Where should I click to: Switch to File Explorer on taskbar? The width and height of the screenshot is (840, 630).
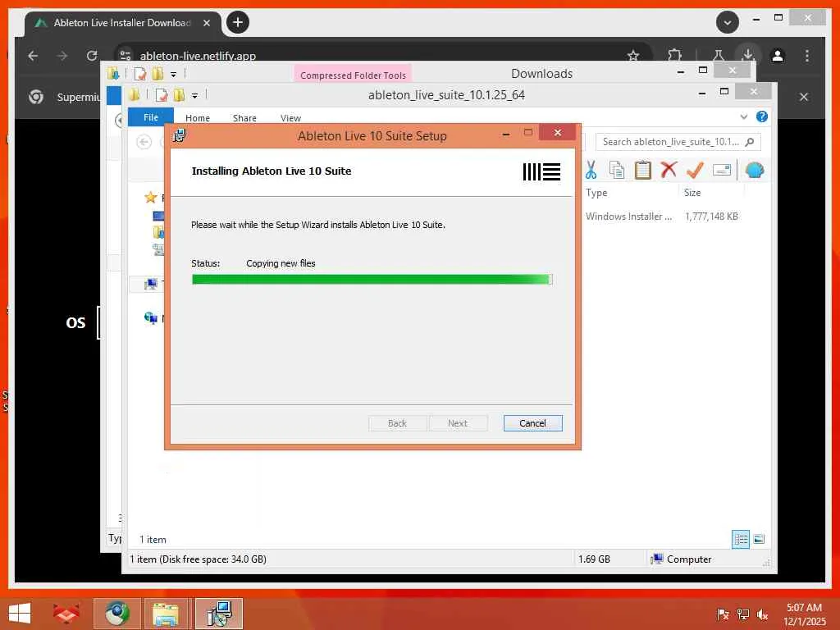pyautogui.click(x=166, y=614)
